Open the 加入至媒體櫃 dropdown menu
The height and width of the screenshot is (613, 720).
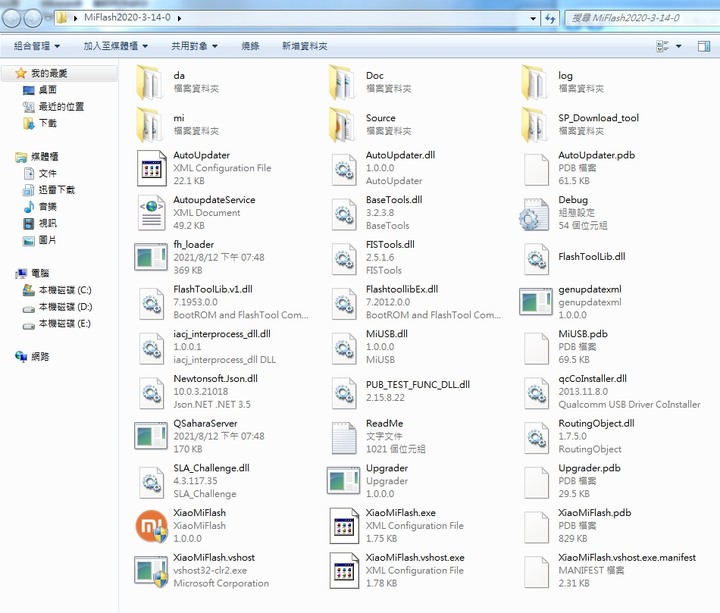coord(115,46)
